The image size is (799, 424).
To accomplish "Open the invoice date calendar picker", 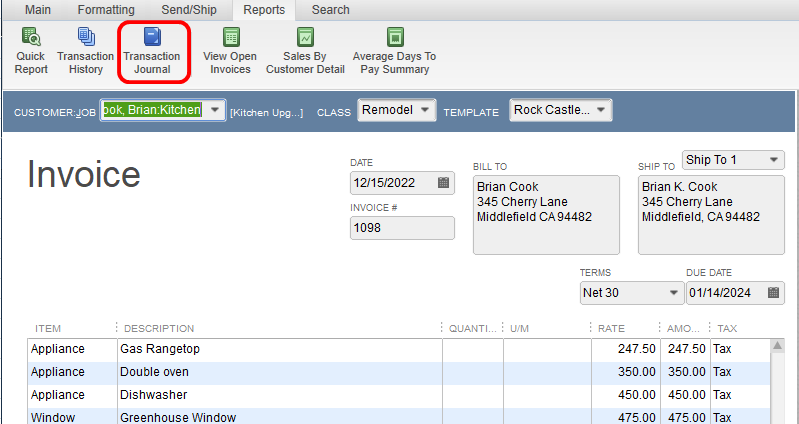I will 443,182.
